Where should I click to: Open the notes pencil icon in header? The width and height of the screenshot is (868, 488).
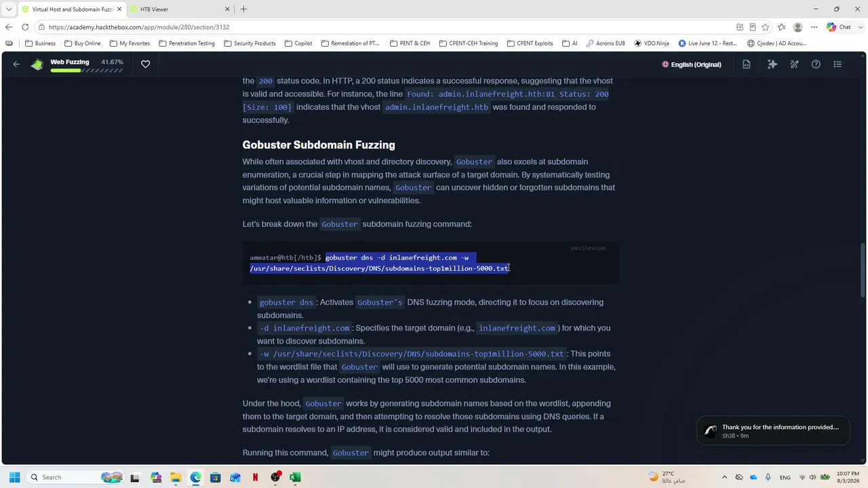click(x=794, y=64)
